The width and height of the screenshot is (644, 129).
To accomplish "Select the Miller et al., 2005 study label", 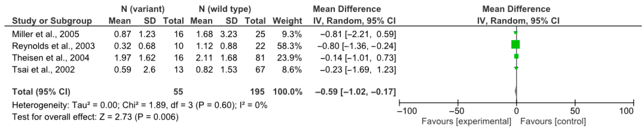I will (x=46, y=34).
